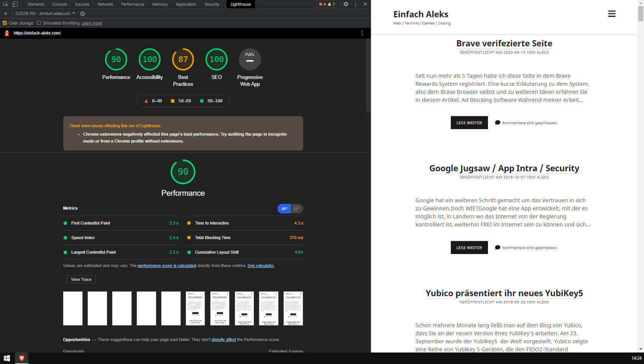Open the audited URL einfach-aleks.com link
Viewport: 644px width, 364px height.
click(37, 33)
